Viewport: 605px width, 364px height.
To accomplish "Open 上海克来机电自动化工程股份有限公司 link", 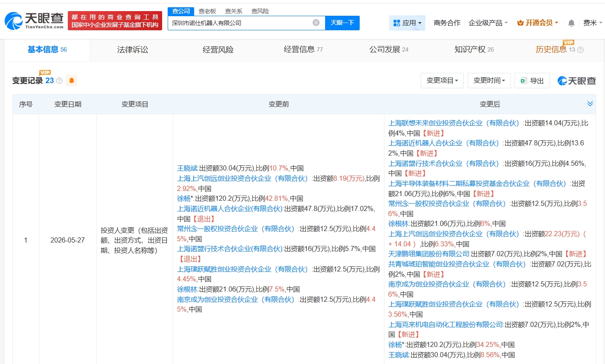I will 445,325.
